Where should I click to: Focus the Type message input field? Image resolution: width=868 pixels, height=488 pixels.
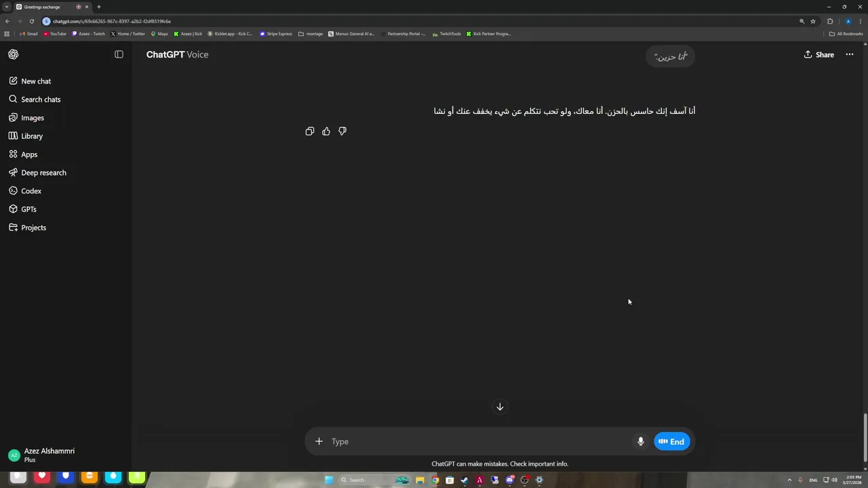tap(478, 441)
